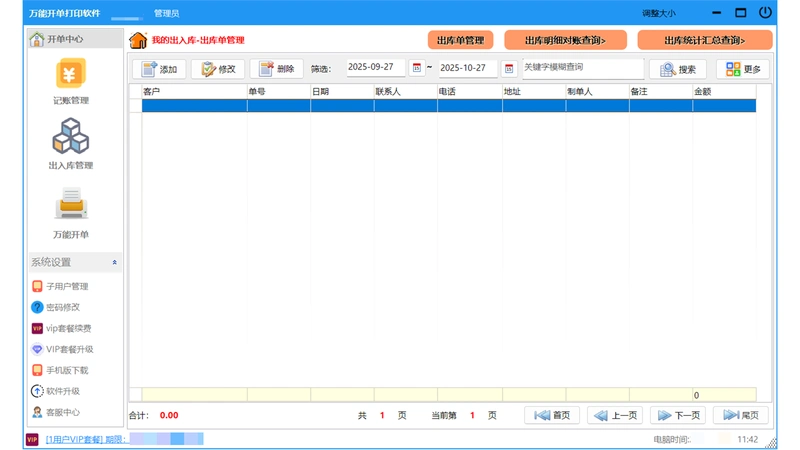The height and width of the screenshot is (450, 800).
Task: Click the 密码修改 question mark icon
Action: tap(37, 307)
